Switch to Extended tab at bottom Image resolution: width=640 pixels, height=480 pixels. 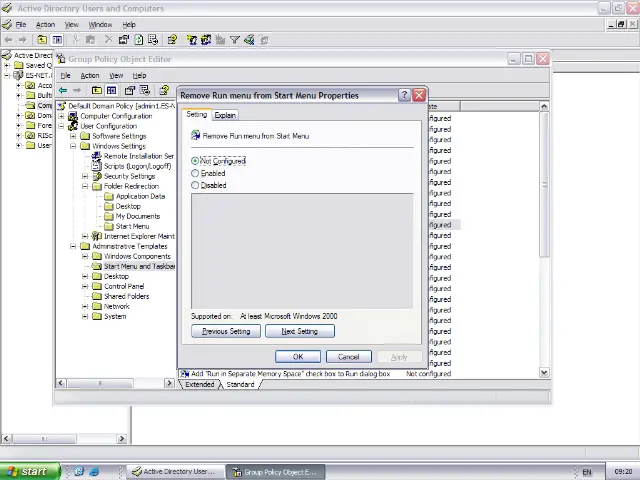tap(200, 384)
